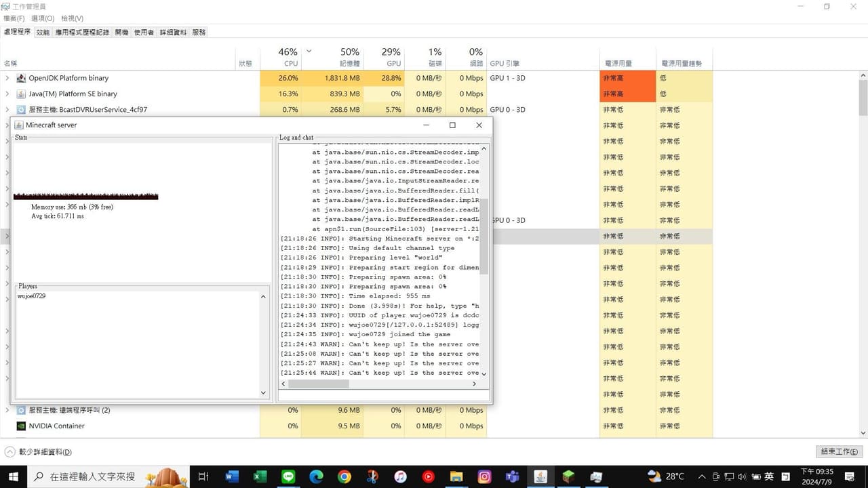Open the 檔案(F) menu

click(x=14, y=18)
